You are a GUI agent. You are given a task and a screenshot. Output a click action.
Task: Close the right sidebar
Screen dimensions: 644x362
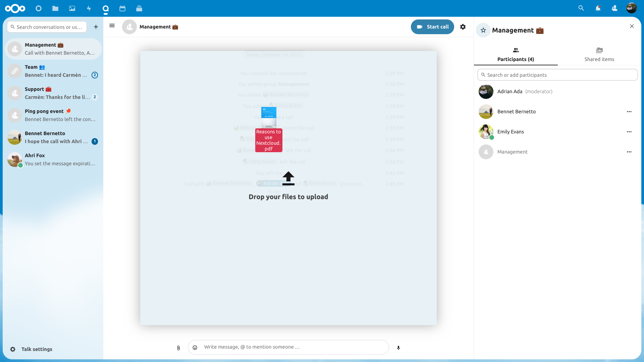pos(632,26)
